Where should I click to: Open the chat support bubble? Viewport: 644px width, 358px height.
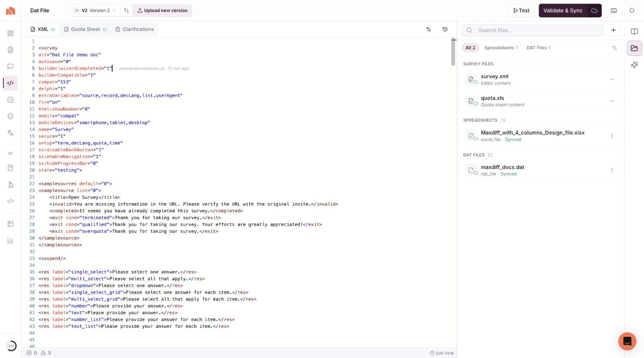pos(627,342)
